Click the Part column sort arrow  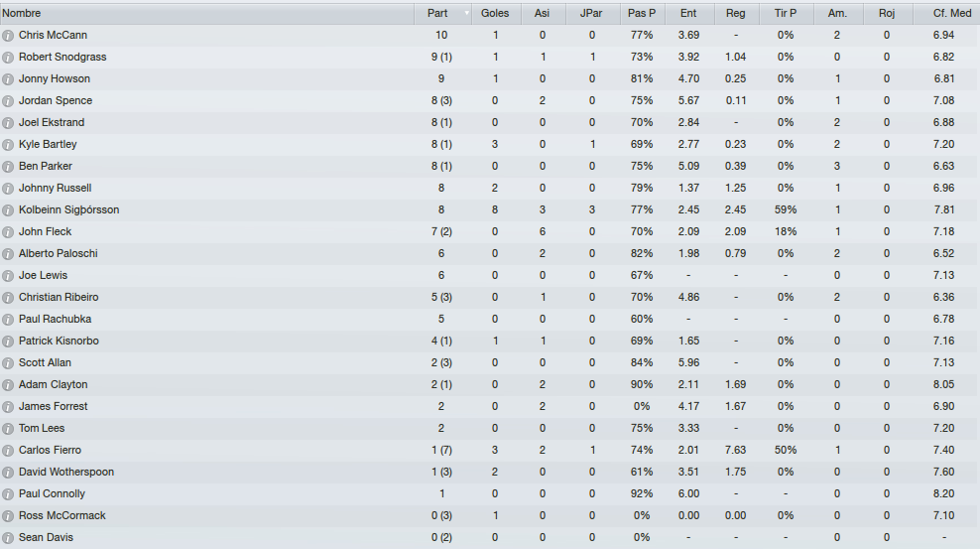(466, 13)
